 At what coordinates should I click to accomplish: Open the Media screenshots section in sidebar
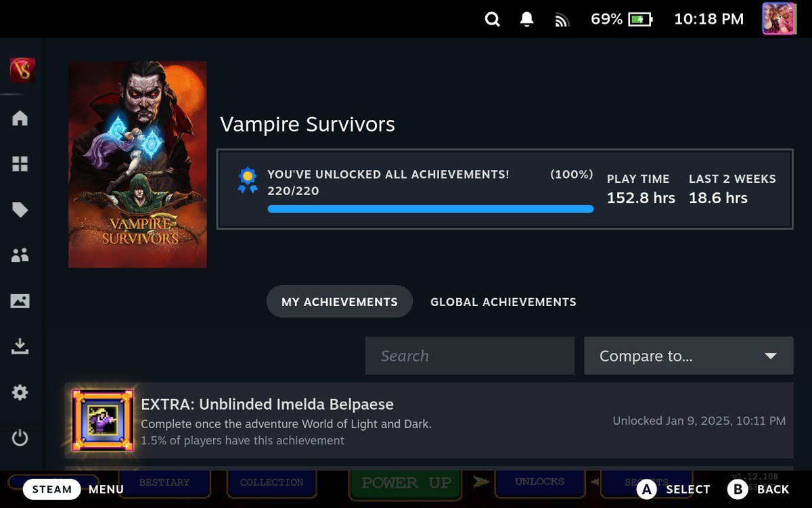(x=20, y=301)
